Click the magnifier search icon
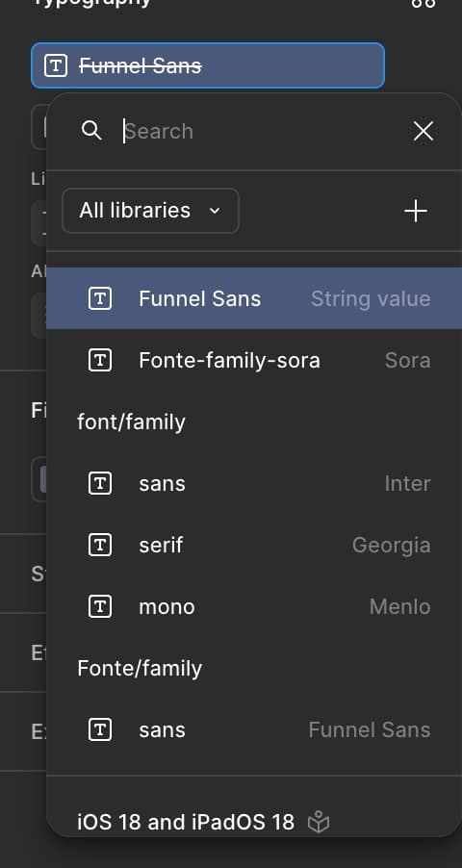Image resolution: width=462 pixels, height=868 pixels. coord(91,131)
